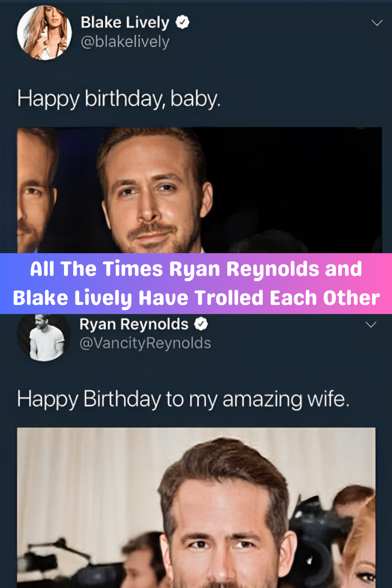
Task: Click "Trolled Each Other" in the banner
Action: 287,298
